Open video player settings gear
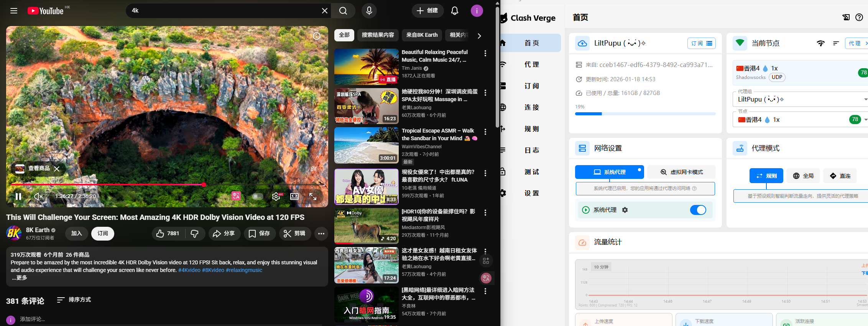The width and height of the screenshot is (868, 326). click(x=276, y=197)
